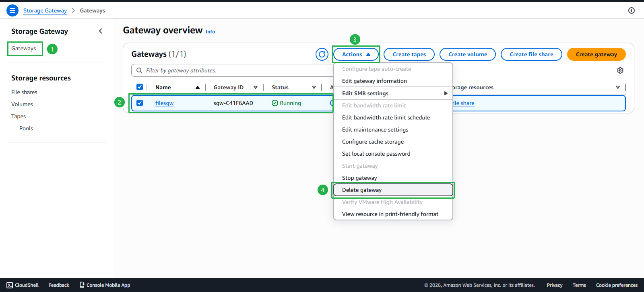This screenshot has height=292, width=644.
Task: Click the Running status cell
Action: (286, 103)
